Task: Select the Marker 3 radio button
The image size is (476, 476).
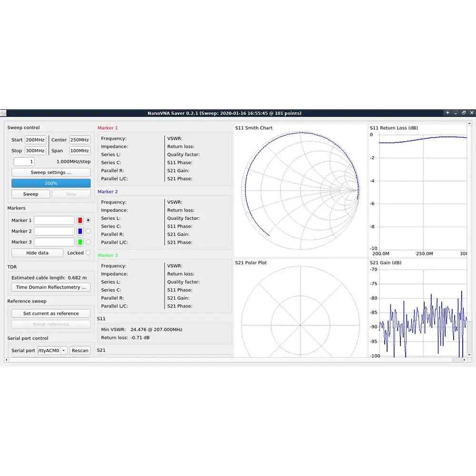Action: [88, 242]
